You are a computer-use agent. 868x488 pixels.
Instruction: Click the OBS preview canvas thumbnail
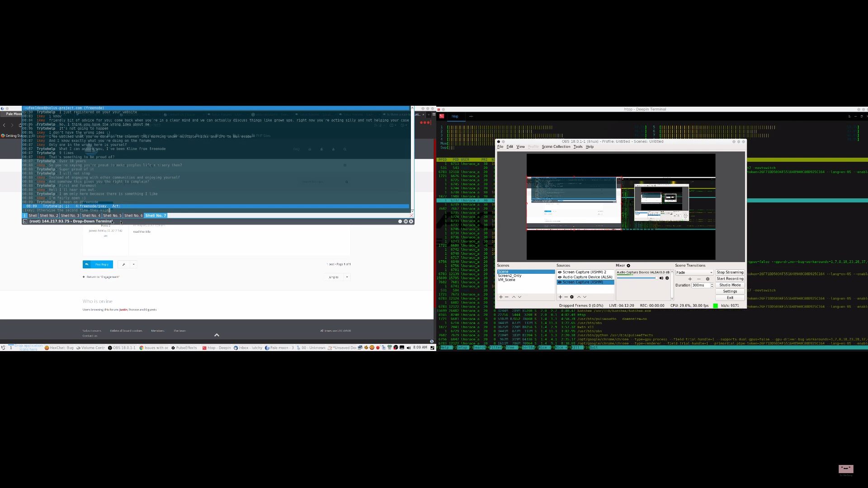point(621,206)
